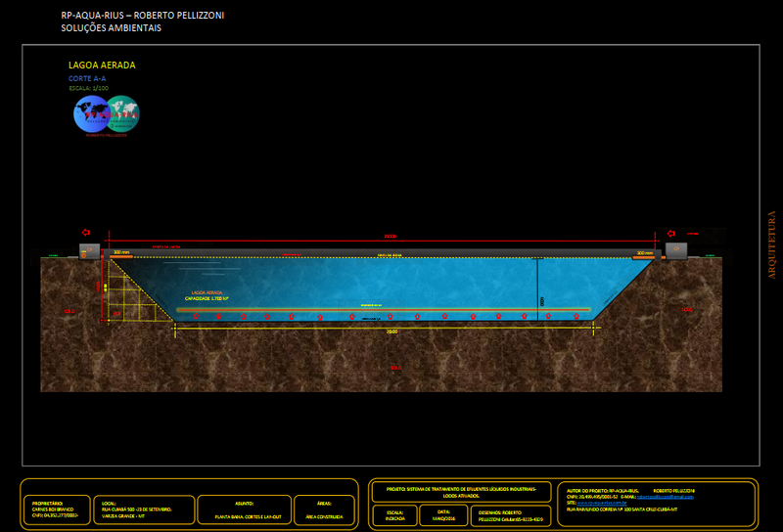Select the left orange 300 mm pipe
Viewport: 783px width, 532px height.
pyautogui.click(x=121, y=256)
